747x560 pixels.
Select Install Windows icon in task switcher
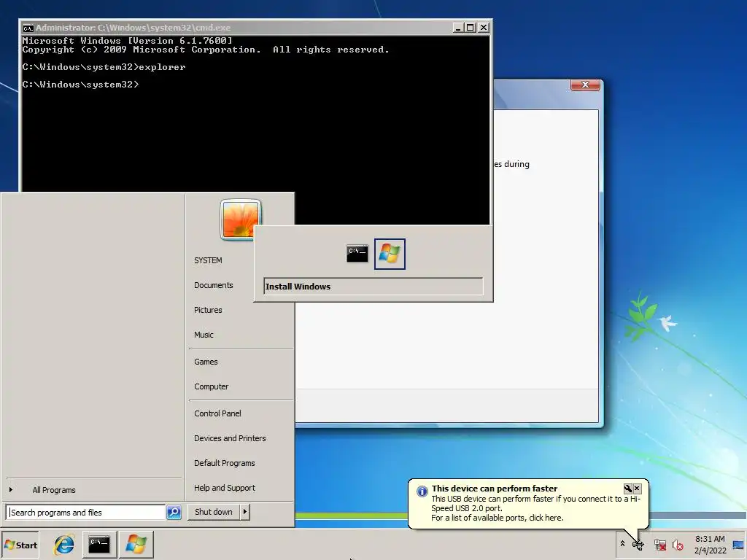coord(390,254)
